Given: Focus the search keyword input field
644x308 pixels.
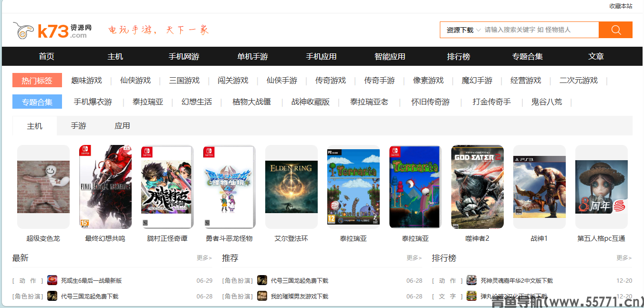Looking at the screenshot, I should coord(540,30).
